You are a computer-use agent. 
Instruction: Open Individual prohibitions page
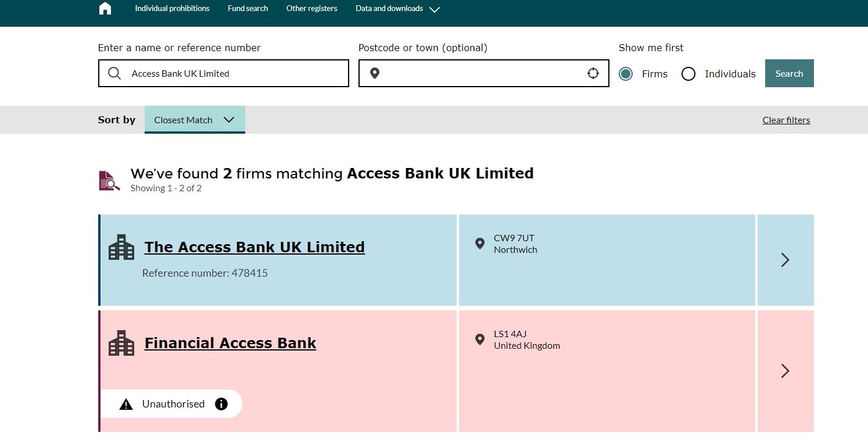point(172,9)
